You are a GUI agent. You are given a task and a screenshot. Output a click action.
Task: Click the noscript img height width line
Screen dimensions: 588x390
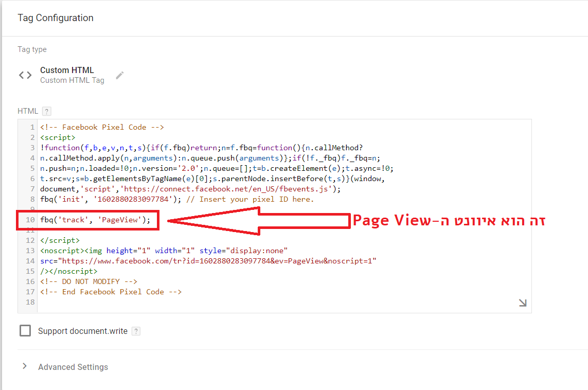(x=164, y=251)
